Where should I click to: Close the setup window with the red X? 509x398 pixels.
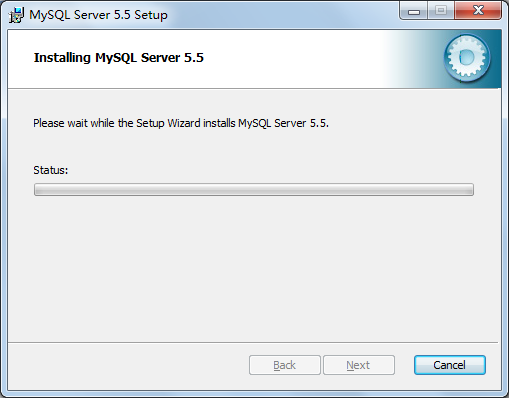[478, 11]
